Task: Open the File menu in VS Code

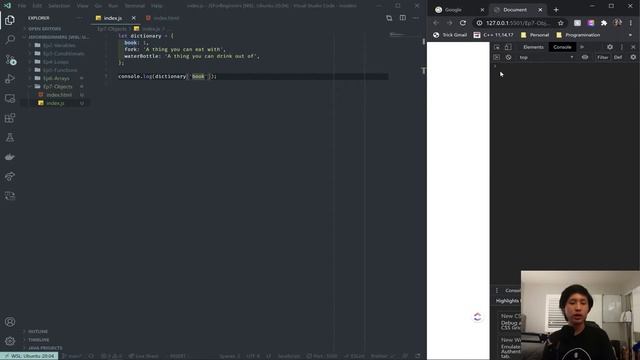Action: tap(22, 6)
